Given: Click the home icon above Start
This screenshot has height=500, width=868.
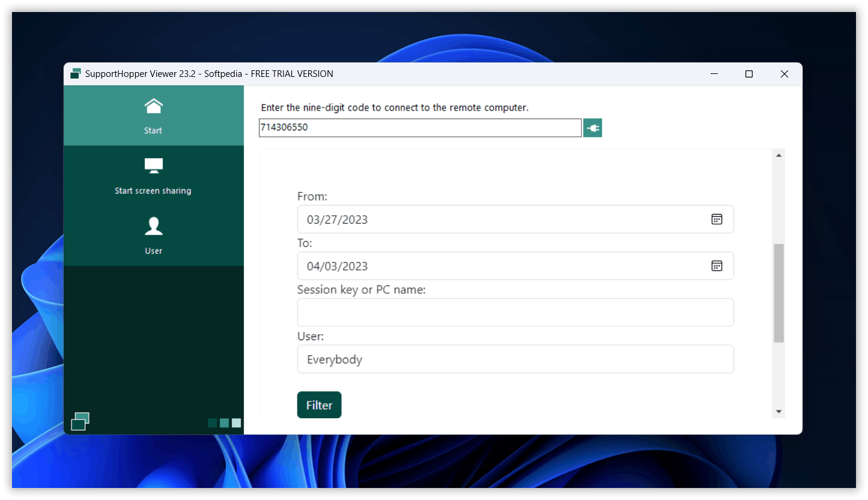Looking at the screenshot, I should pyautogui.click(x=154, y=106).
